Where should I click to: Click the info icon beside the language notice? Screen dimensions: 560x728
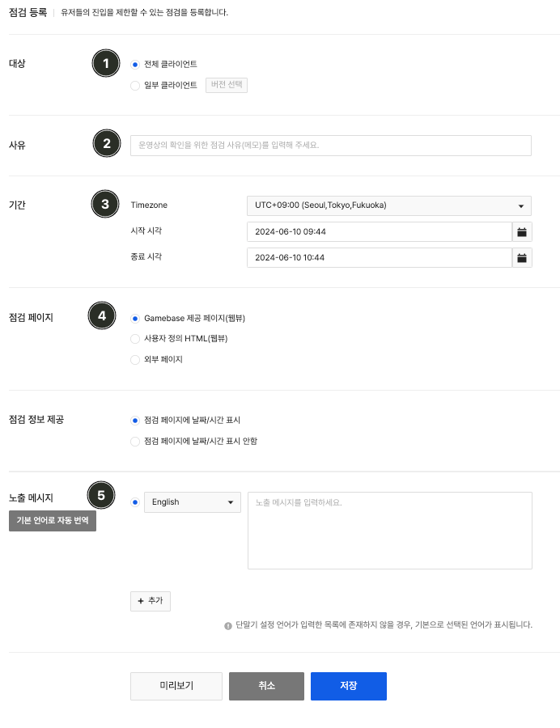228,626
